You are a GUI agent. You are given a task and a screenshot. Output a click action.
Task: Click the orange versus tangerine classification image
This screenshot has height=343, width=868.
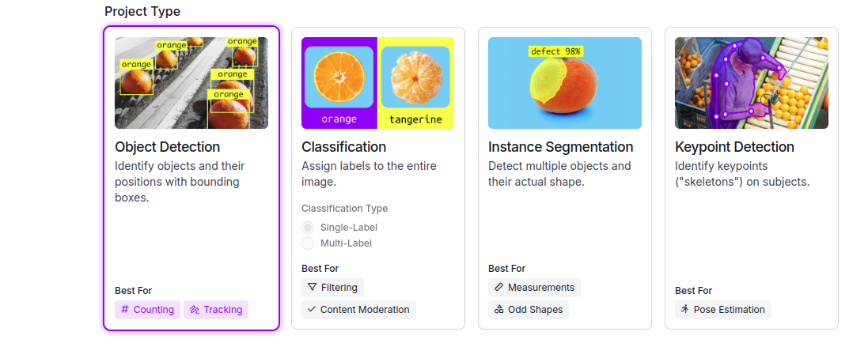click(x=377, y=83)
